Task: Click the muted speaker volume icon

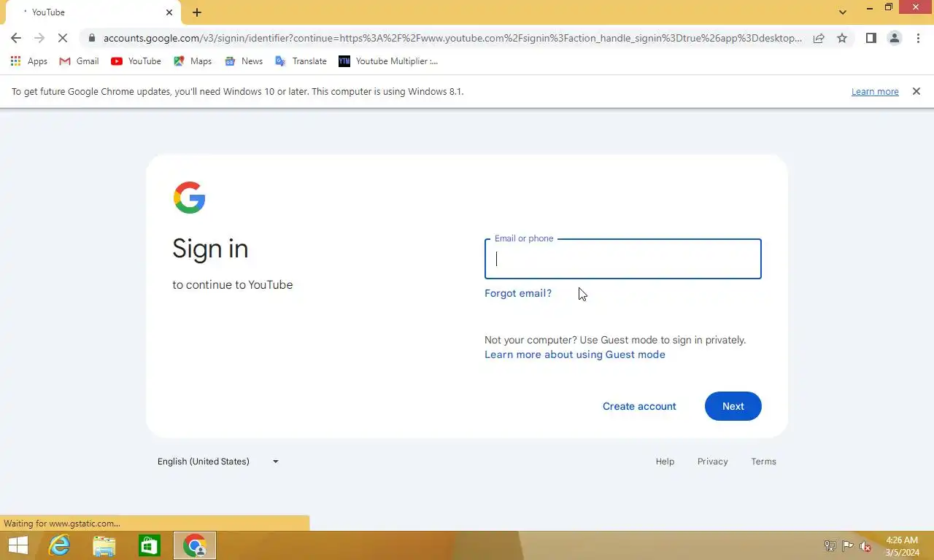Action: [x=865, y=545]
